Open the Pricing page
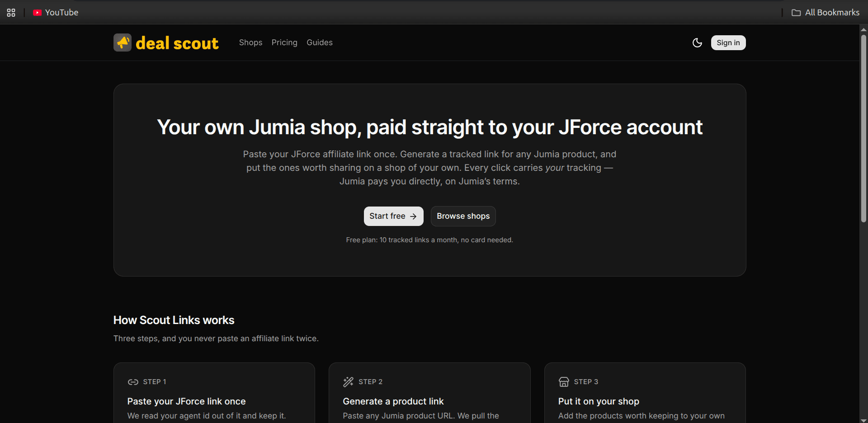868x423 pixels. coord(284,42)
